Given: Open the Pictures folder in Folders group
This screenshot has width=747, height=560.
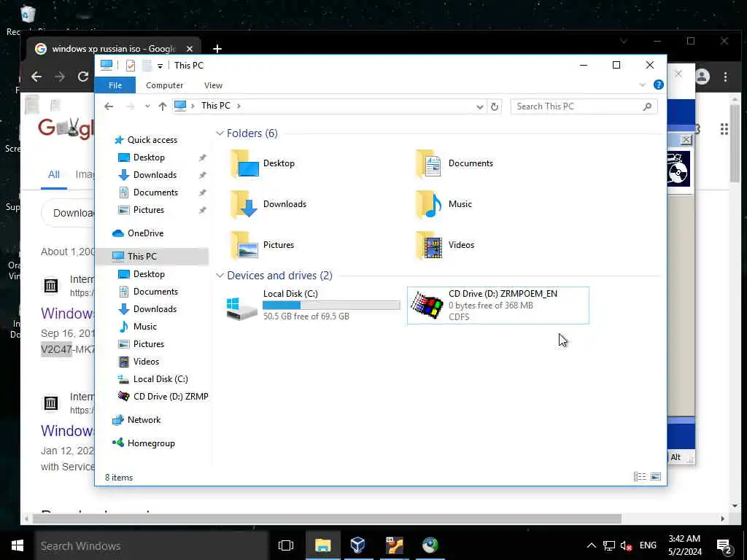Looking at the screenshot, I should pos(263,245).
